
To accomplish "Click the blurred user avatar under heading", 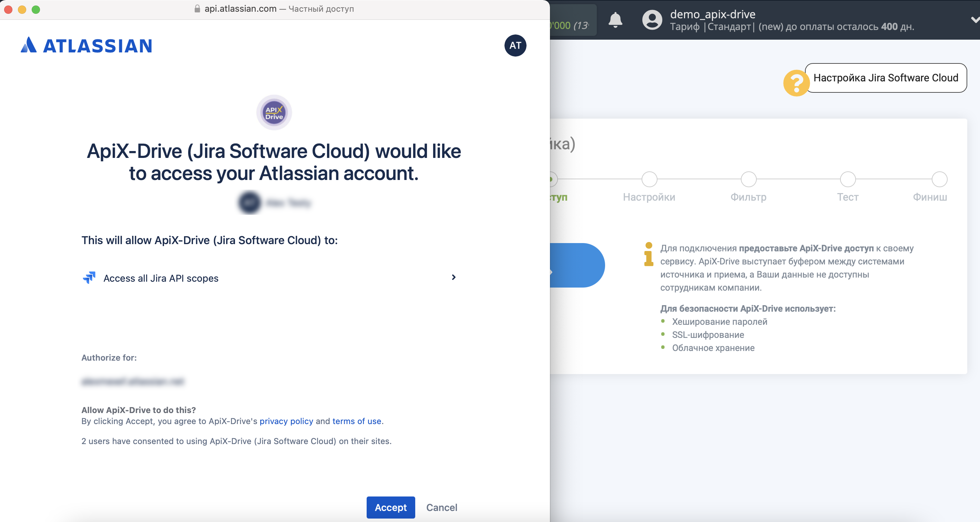I will click(x=249, y=202).
